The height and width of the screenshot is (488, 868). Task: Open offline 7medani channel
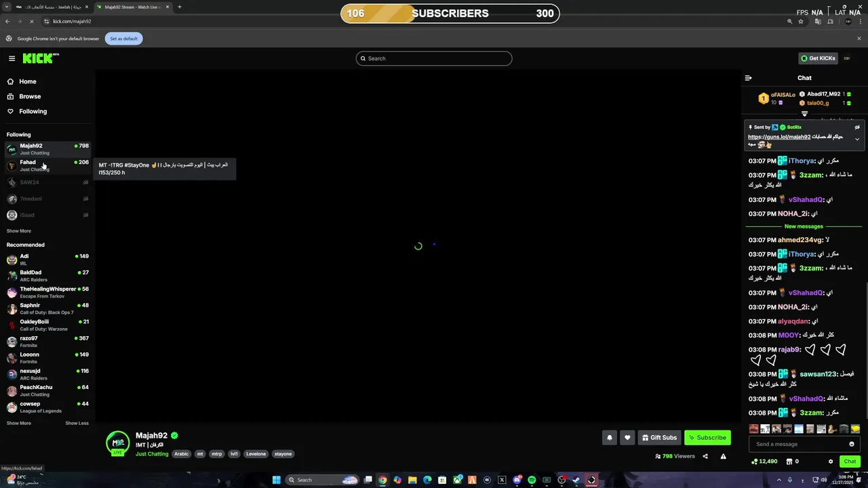click(47, 199)
